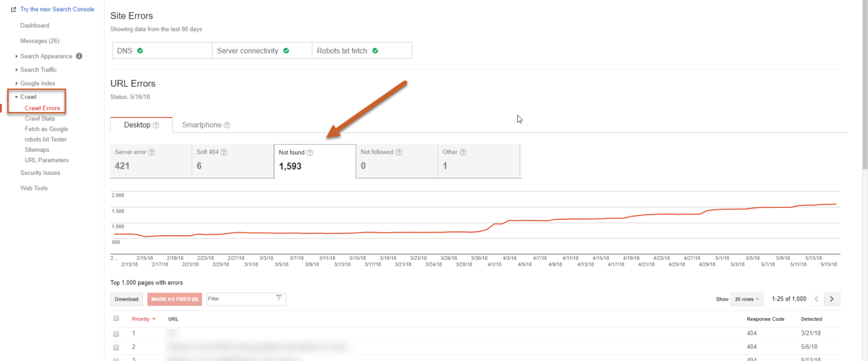Select the Server error tab

pos(151,161)
